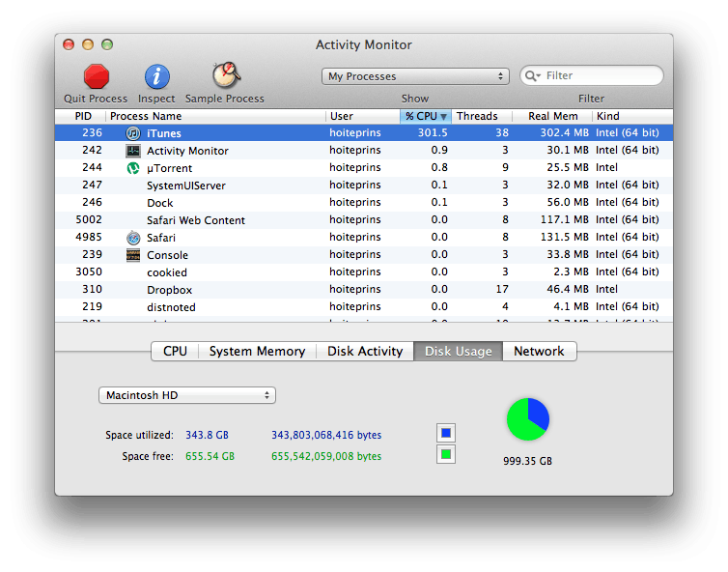The width and height of the screenshot is (728, 572).
Task: Click the Activity Monitor app icon in list
Action: tap(133, 151)
